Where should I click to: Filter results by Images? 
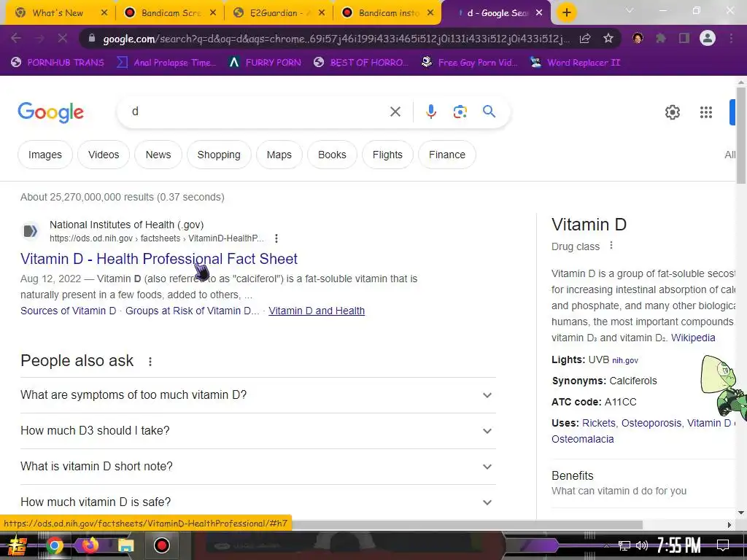pyautogui.click(x=44, y=155)
